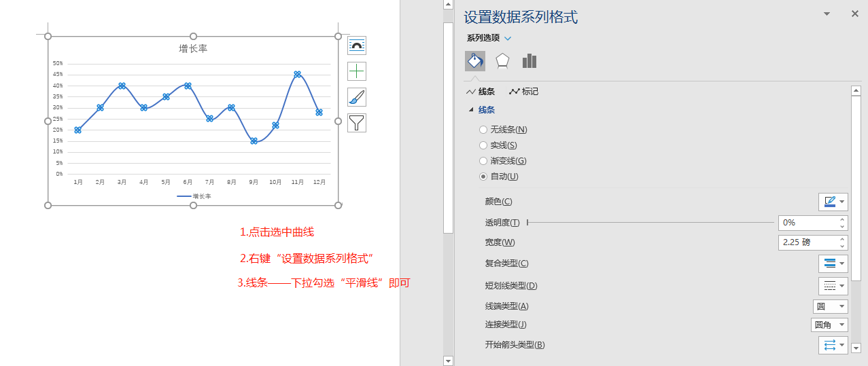Open the 线端类型 圆 combo box
Image resolution: width=868 pixels, height=366 pixels.
click(831, 306)
